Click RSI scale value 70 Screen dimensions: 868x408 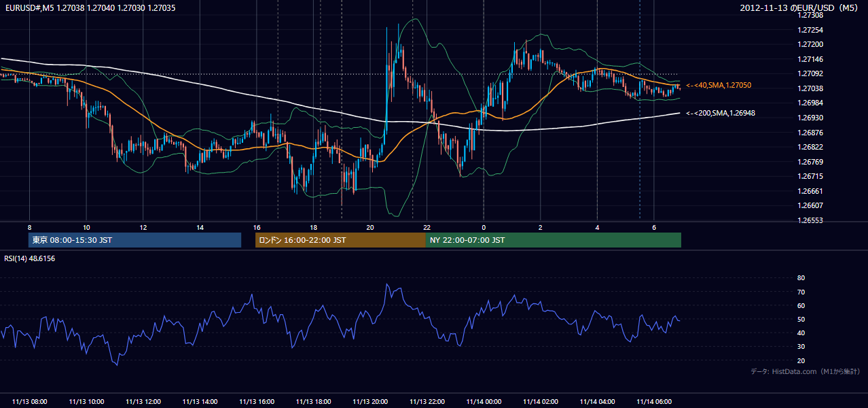point(801,292)
